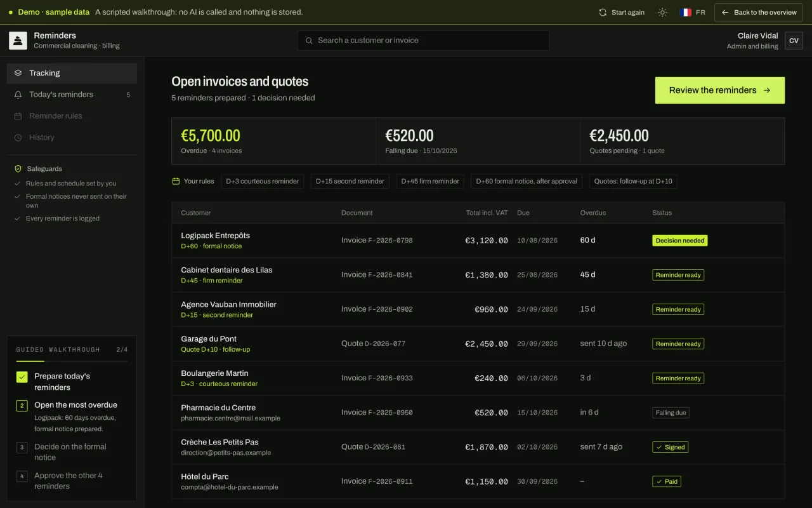Open Today's reminders in the sidebar
The image size is (812, 508).
click(x=72, y=95)
